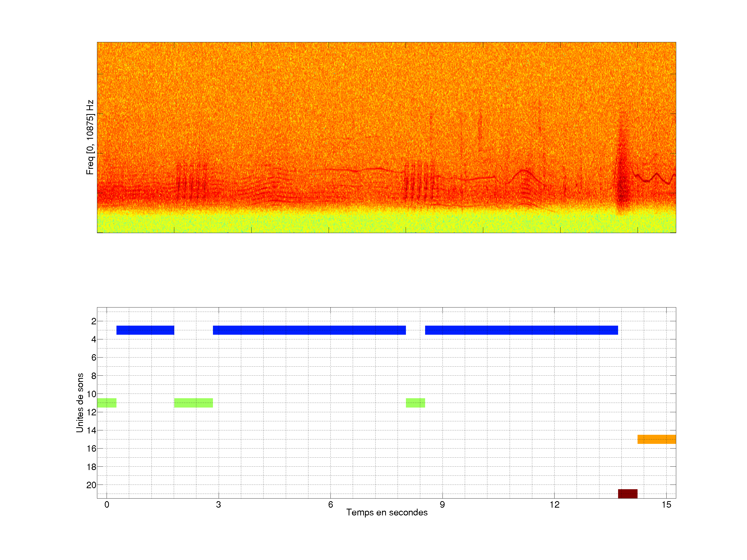The width and height of the screenshot is (747, 560).
Task: Select the light green bar at the far left
Action: (107, 403)
